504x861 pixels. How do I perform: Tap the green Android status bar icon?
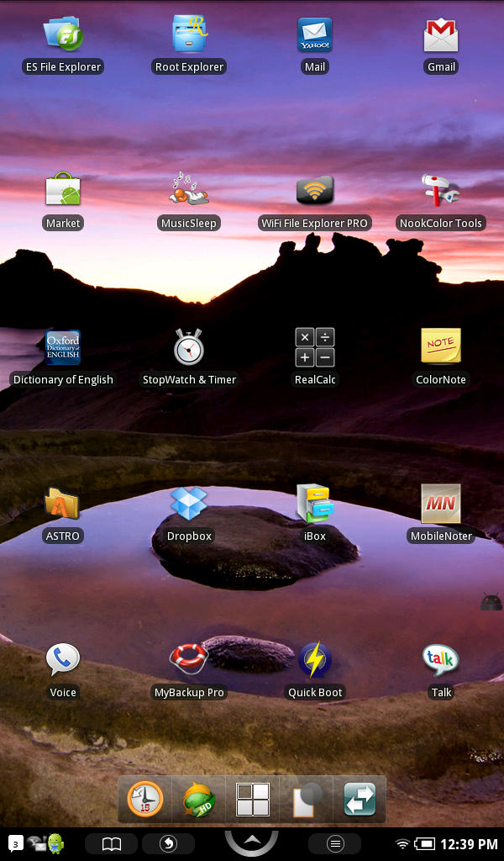point(56,843)
